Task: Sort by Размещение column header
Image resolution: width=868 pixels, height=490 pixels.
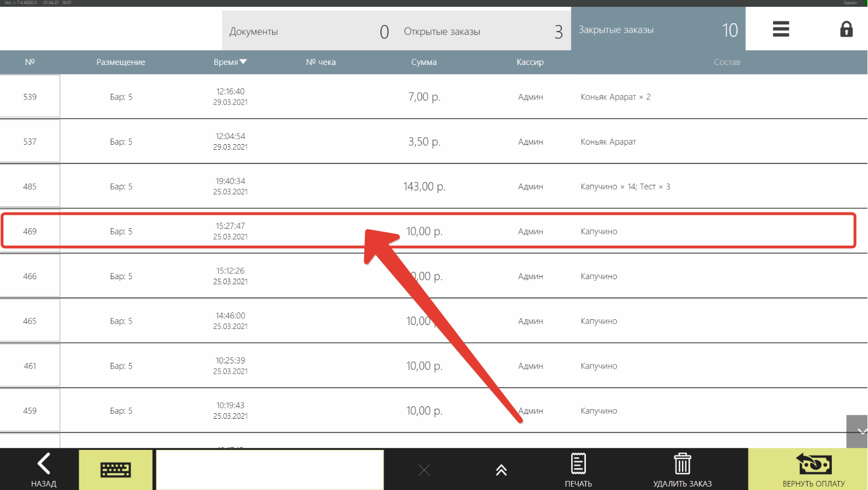Action: pyautogui.click(x=120, y=62)
